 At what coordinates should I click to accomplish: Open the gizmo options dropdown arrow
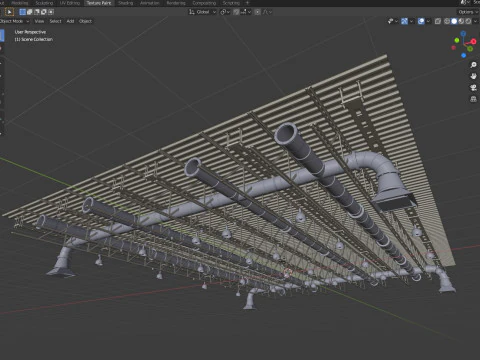tap(411, 21)
